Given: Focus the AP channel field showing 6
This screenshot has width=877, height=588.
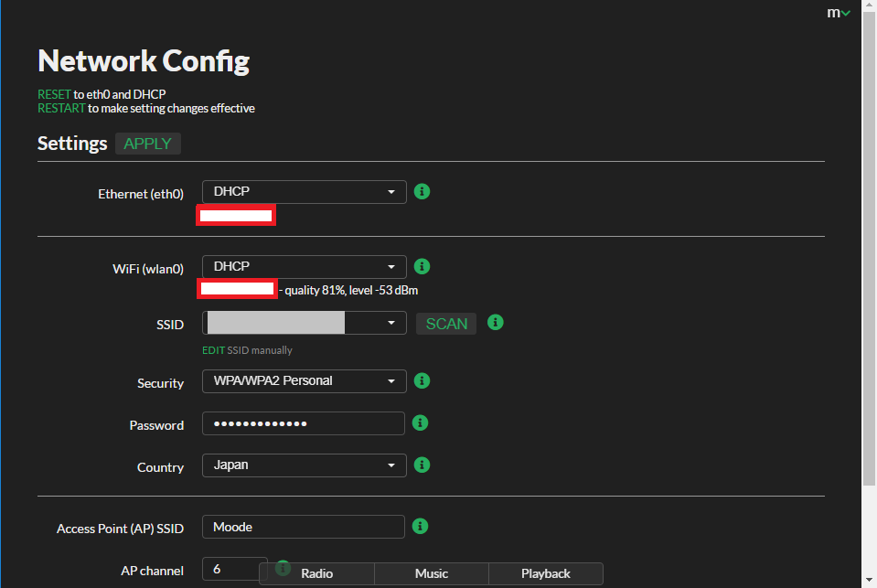Looking at the screenshot, I should coord(235,569).
